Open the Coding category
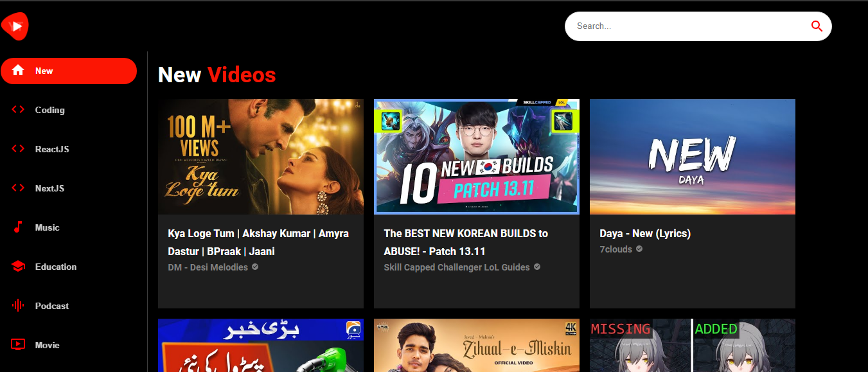The height and width of the screenshot is (372, 868). tap(69, 110)
